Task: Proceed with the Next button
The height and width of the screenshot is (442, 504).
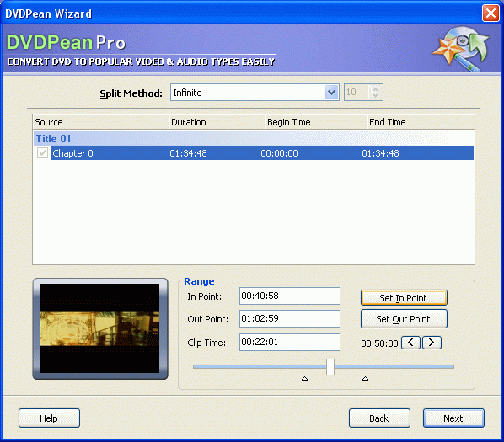Action: [x=453, y=418]
